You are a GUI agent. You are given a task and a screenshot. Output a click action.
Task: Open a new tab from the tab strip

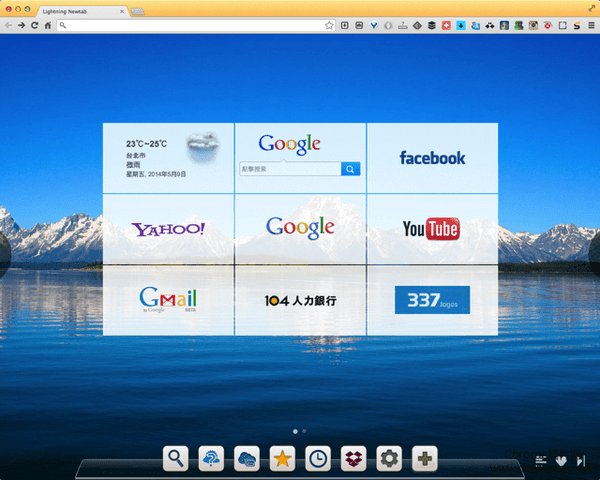pyautogui.click(x=137, y=10)
